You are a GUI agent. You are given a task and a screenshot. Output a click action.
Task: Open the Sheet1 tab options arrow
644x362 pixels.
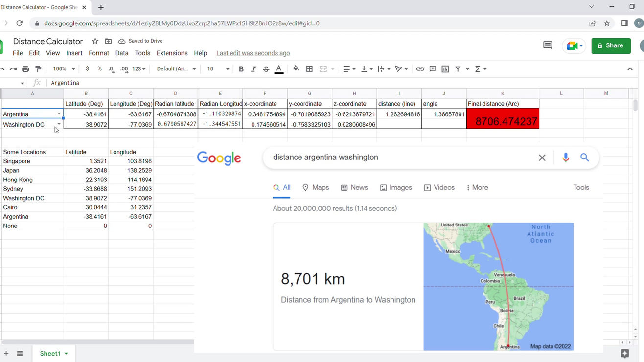pyautogui.click(x=66, y=354)
